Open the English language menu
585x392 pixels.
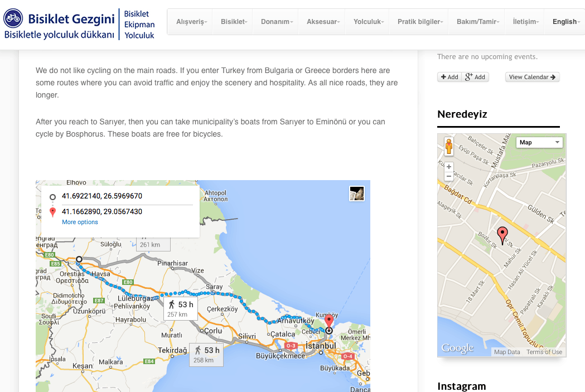point(566,22)
